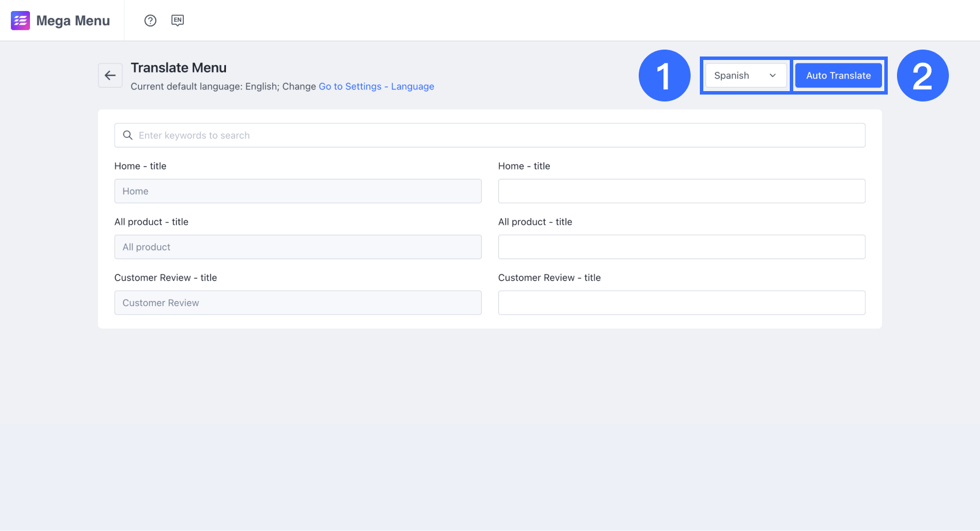Click the numbered badge 1 annotation
Viewport: 980px width, 531px height.
664,75
